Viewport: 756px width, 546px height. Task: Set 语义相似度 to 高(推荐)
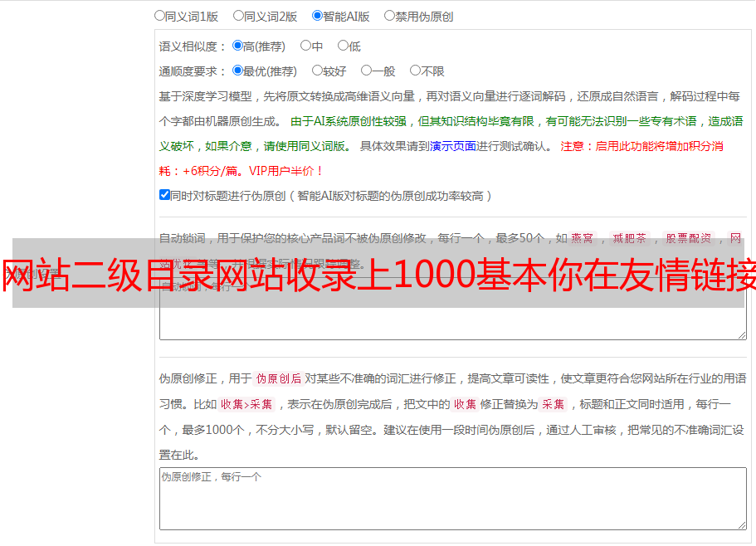(x=237, y=46)
